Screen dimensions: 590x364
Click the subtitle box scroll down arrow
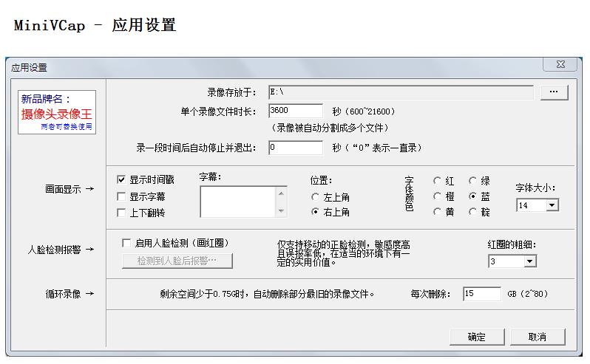[x=281, y=210]
